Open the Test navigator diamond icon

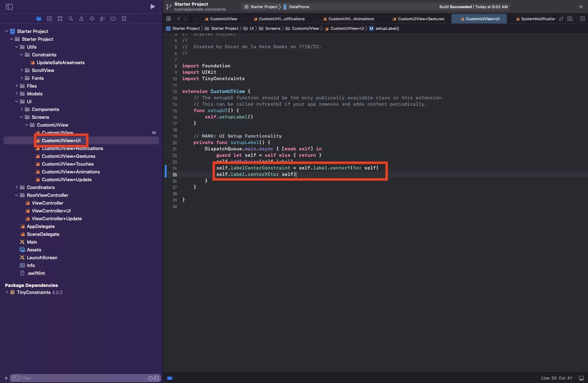[92, 19]
